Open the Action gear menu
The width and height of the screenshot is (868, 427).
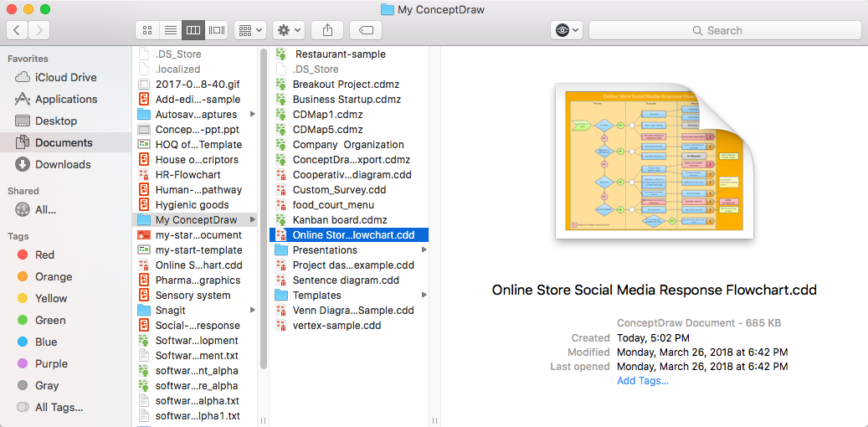(289, 30)
